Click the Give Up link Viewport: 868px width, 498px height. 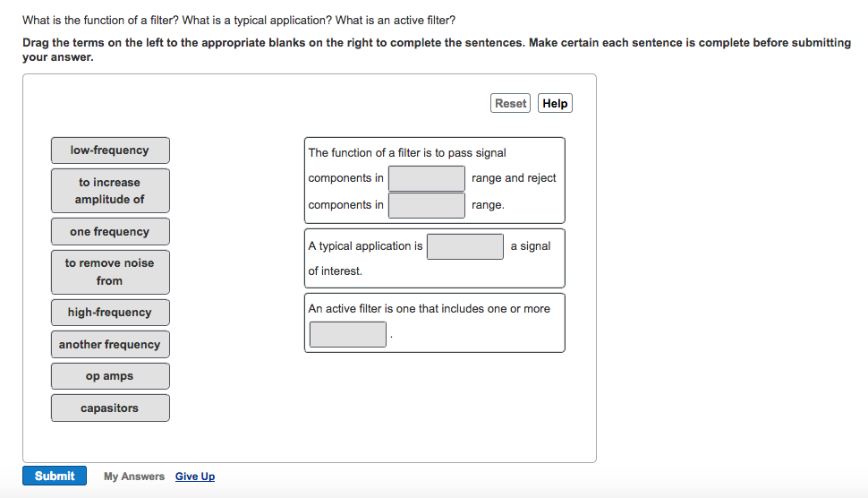(195, 477)
